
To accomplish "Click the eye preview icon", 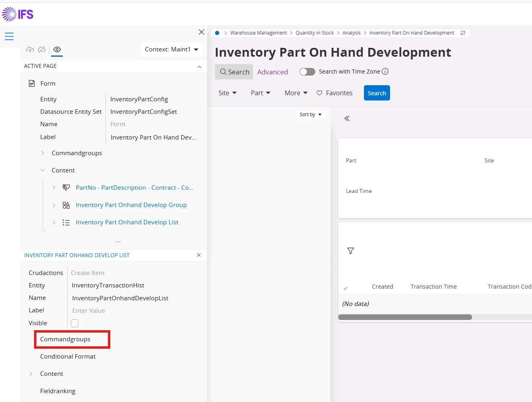I will (x=57, y=49).
